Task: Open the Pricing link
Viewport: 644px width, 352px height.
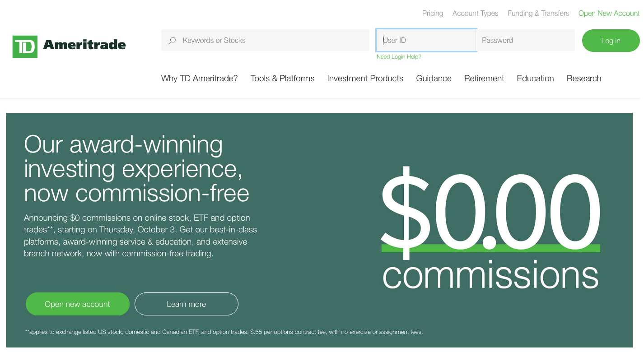Action: pyautogui.click(x=433, y=14)
